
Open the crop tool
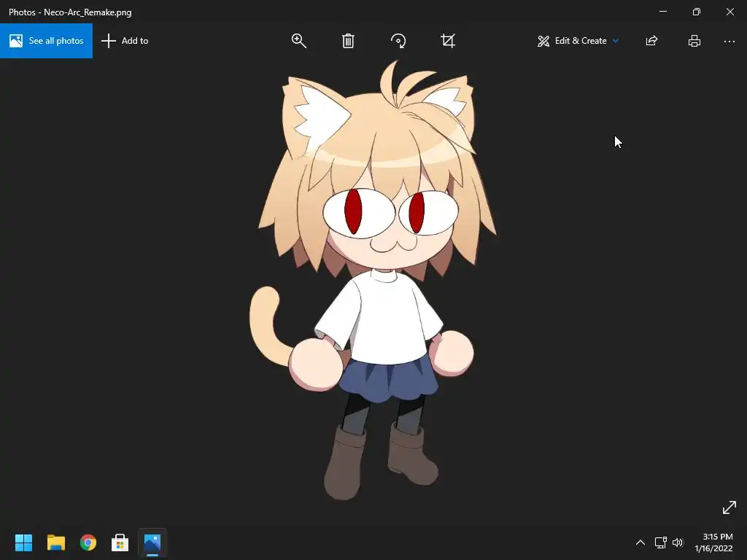(x=448, y=41)
